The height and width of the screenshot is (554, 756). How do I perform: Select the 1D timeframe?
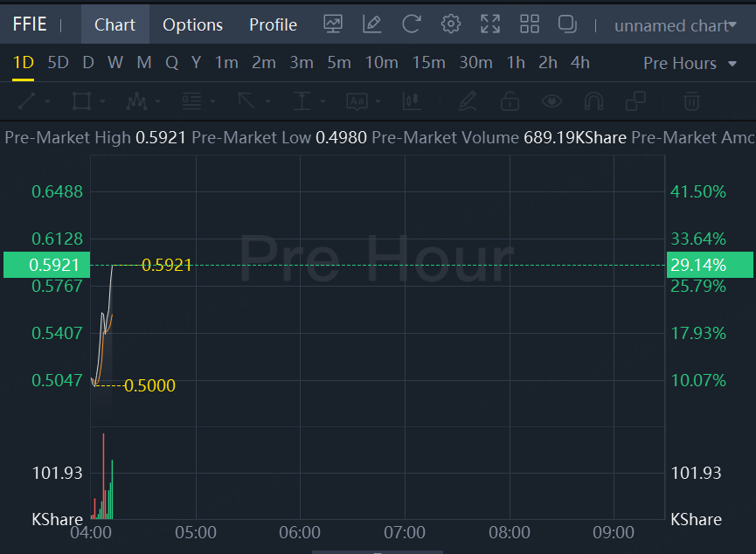[x=23, y=63]
